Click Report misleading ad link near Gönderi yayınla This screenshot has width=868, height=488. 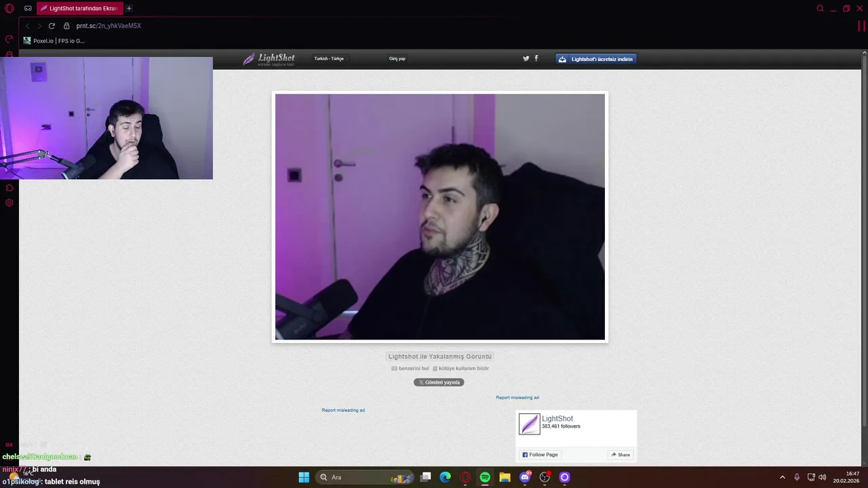click(343, 410)
